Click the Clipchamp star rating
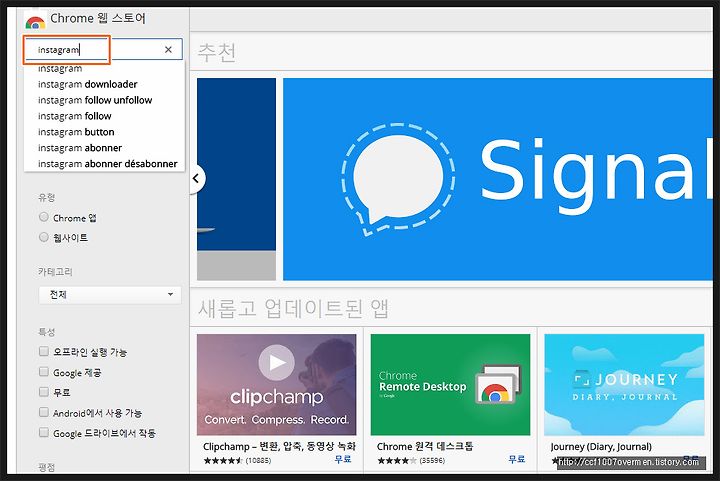 223,460
